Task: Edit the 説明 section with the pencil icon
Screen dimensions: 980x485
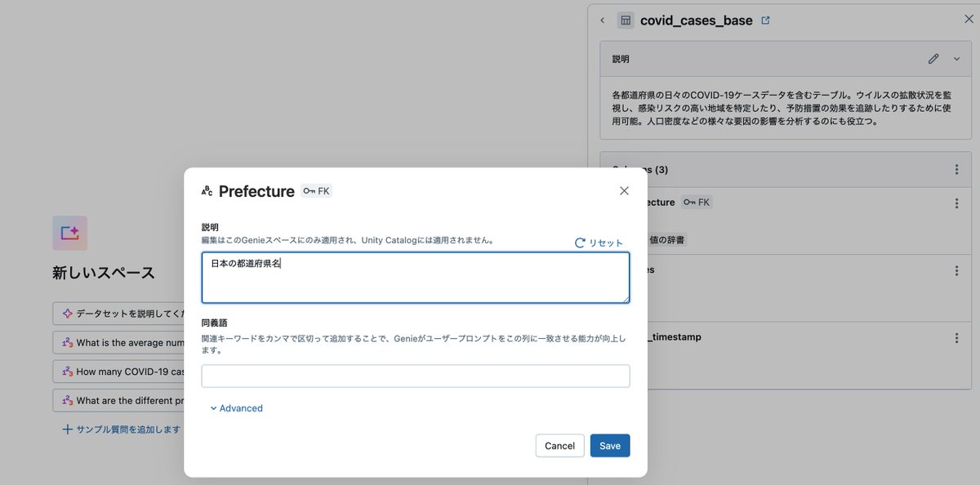Action: pos(933,58)
